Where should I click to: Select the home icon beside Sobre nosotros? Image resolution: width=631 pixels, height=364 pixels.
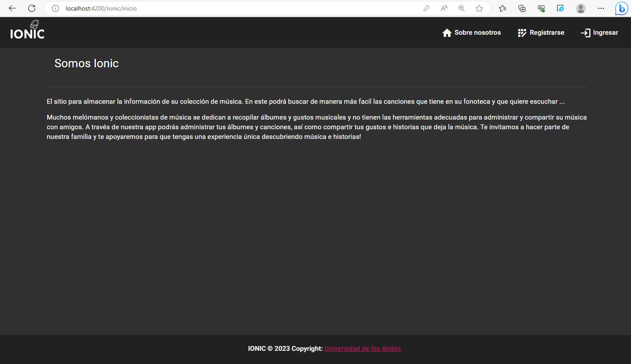(x=447, y=32)
